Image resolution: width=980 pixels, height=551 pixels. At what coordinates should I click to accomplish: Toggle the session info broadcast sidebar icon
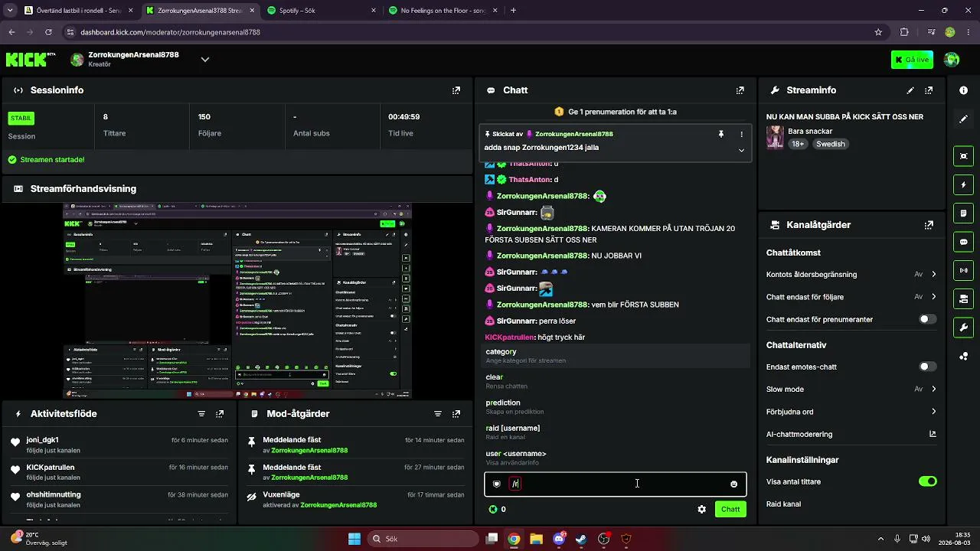point(963,270)
